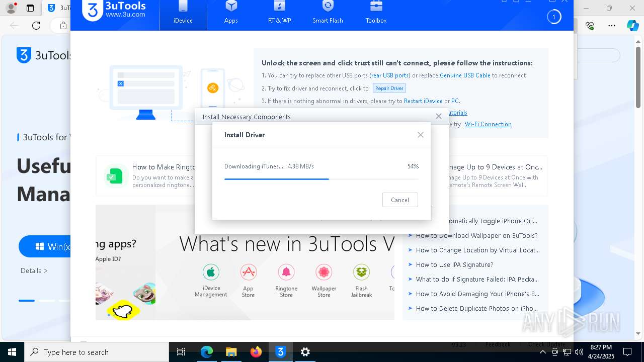Open How to Make Ringtone article
The image size is (644, 362).
coord(164,167)
